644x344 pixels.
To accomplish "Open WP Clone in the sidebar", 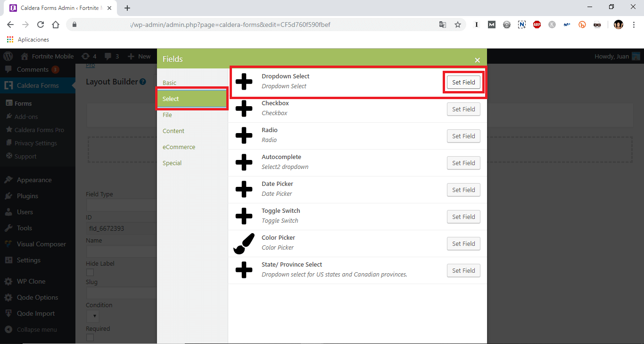I will click(38, 281).
